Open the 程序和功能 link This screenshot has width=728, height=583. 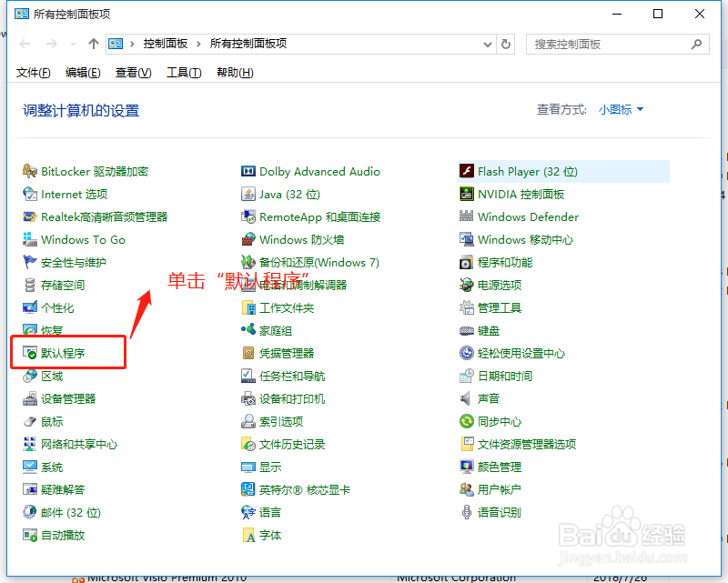pos(505,262)
